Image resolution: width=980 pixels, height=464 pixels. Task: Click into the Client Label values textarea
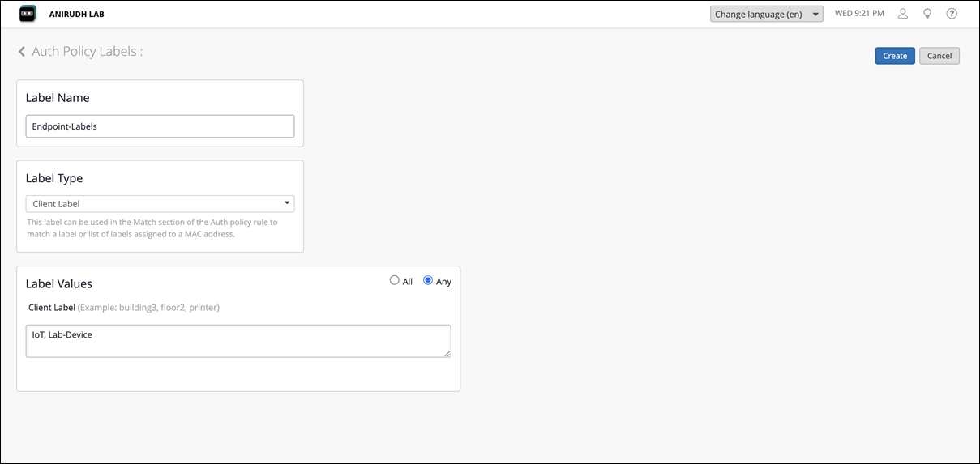[x=238, y=341]
